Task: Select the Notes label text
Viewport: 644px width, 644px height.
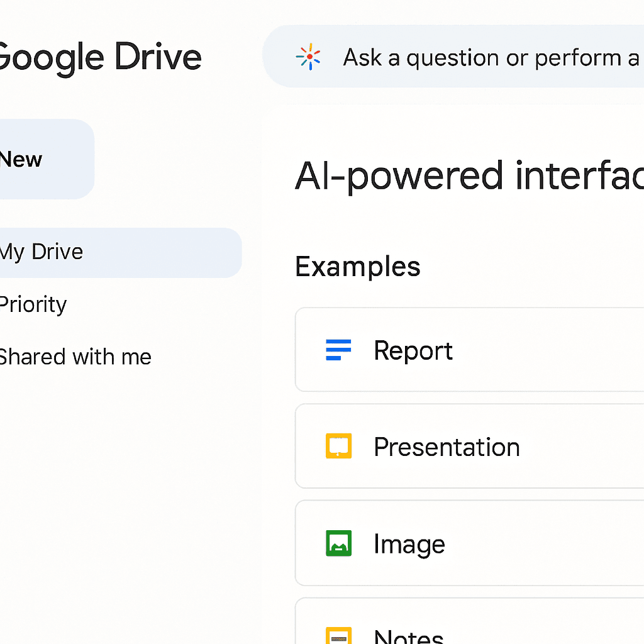Action: [409, 635]
